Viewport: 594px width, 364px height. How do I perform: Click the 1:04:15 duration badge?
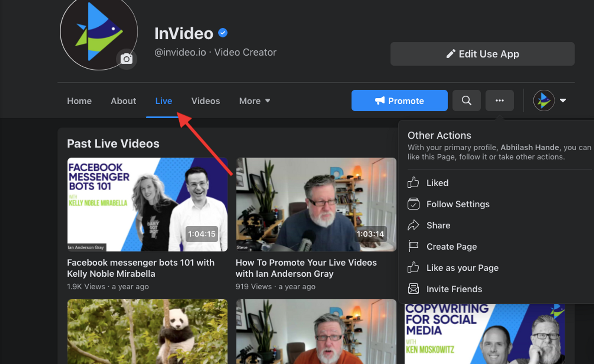pos(202,234)
